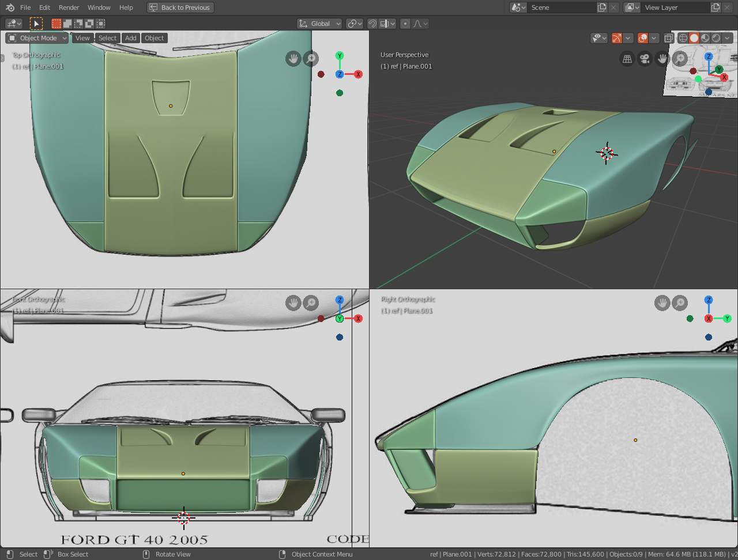Open the Object Mode dropdown
The height and width of the screenshot is (560, 738).
point(37,38)
